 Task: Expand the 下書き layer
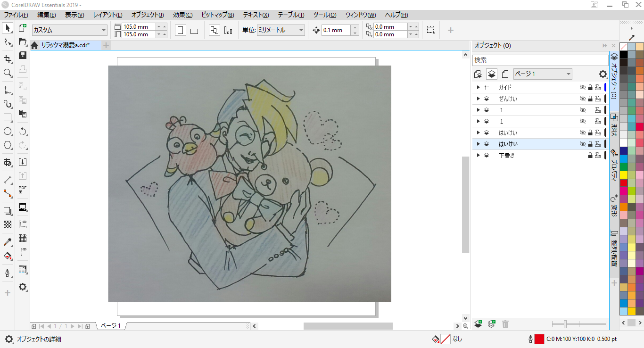coord(478,155)
